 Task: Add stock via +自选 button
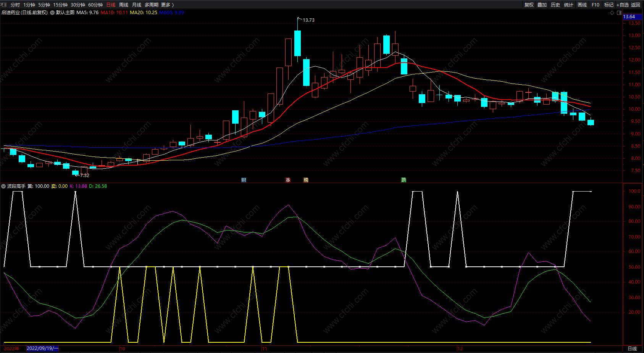pyautogui.click(x=622, y=5)
